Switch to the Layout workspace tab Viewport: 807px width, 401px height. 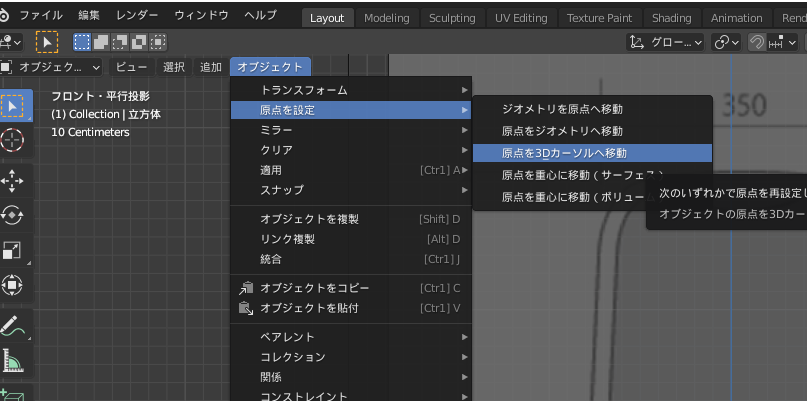[327, 18]
